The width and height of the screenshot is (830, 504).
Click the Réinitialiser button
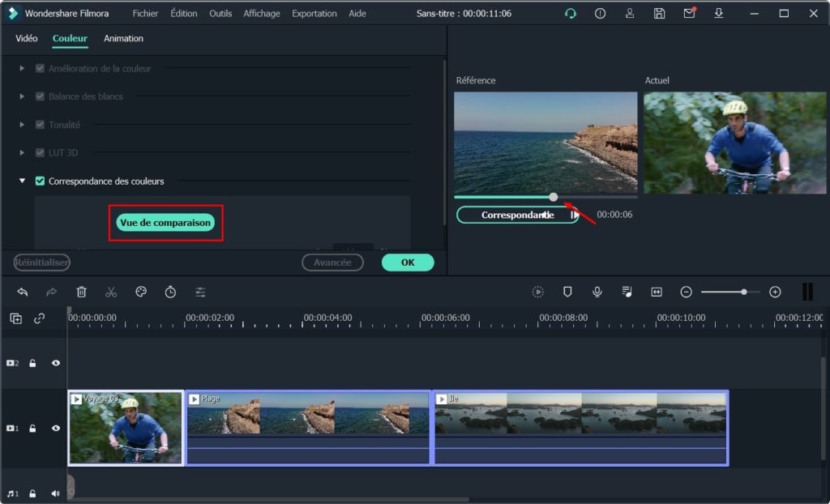click(42, 263)
